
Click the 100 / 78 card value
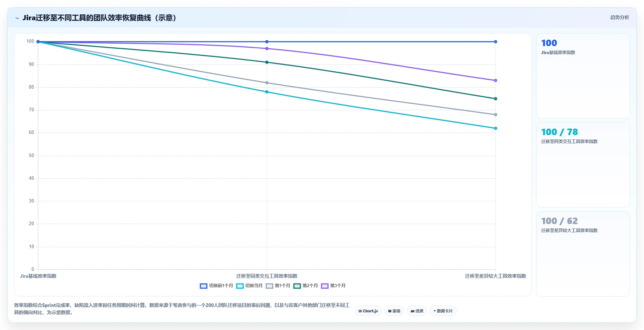[559, 132]
